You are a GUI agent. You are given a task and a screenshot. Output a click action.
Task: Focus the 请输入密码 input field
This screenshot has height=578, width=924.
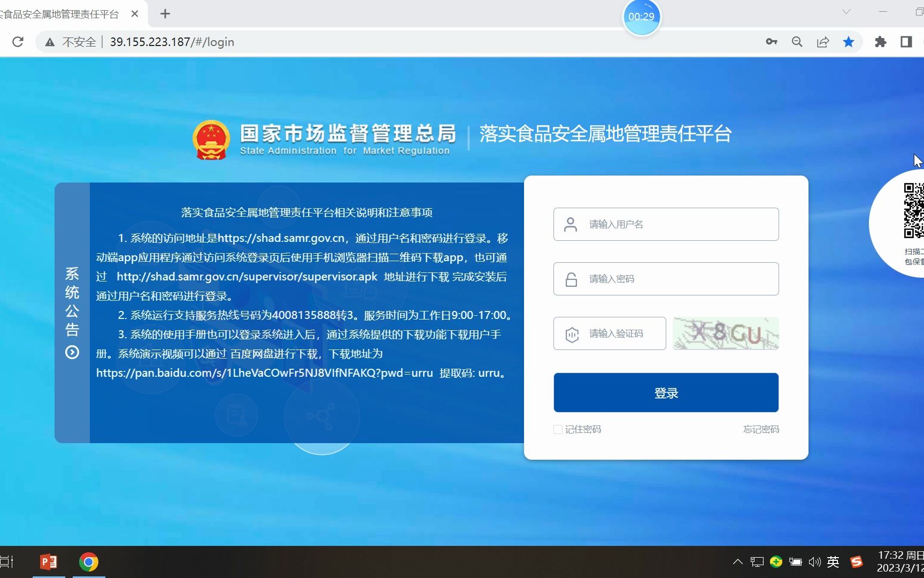(666, 279)
